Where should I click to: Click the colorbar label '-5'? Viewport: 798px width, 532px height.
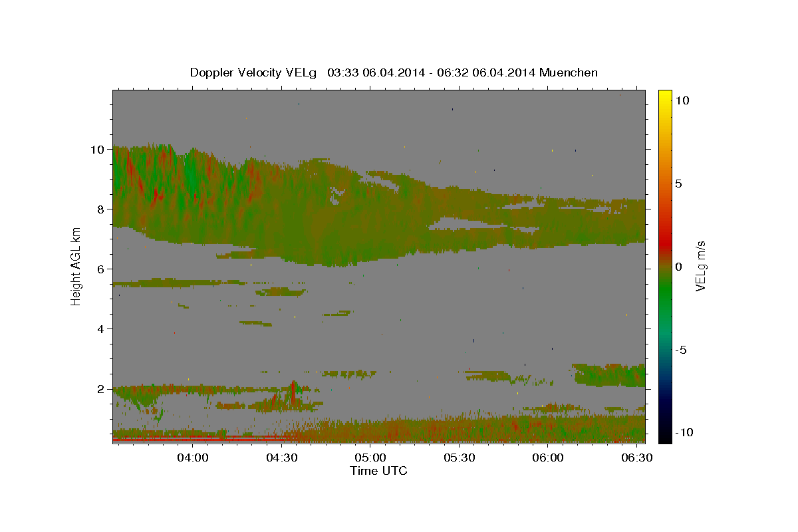682,350
